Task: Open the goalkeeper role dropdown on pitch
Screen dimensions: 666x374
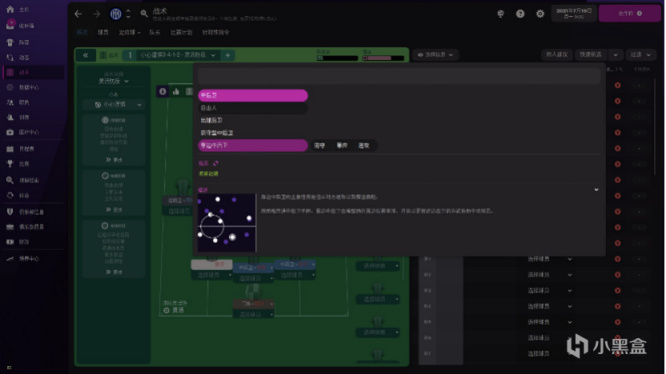Action: point(253,304)
